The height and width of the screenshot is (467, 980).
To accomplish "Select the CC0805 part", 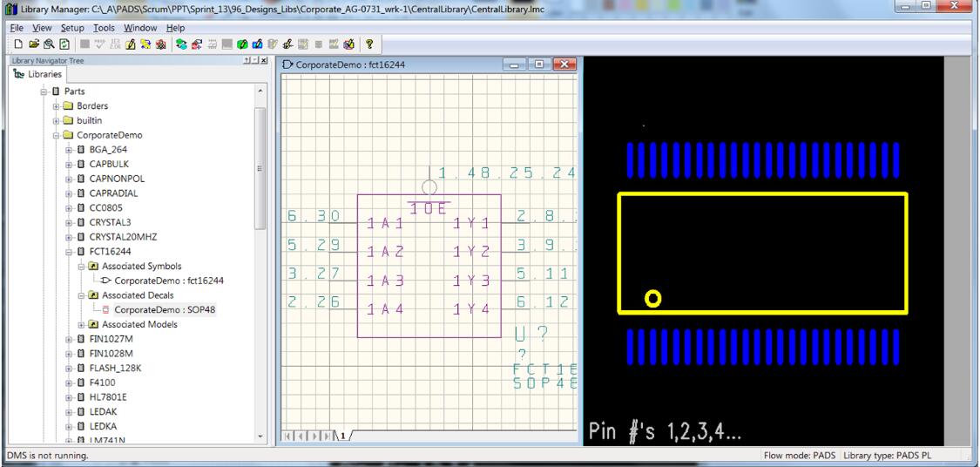I will click(105, 208).
